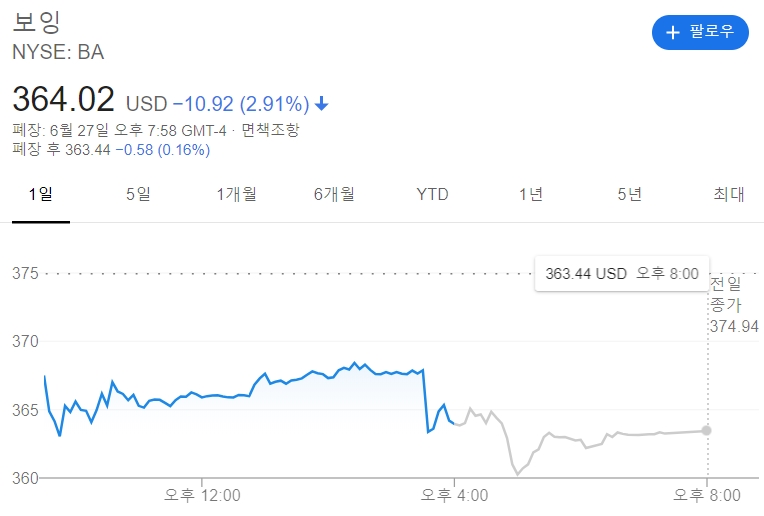Screen dimensions: 764x516
Task: Switch to the 5일 chart tab
Action: (138, 194)
